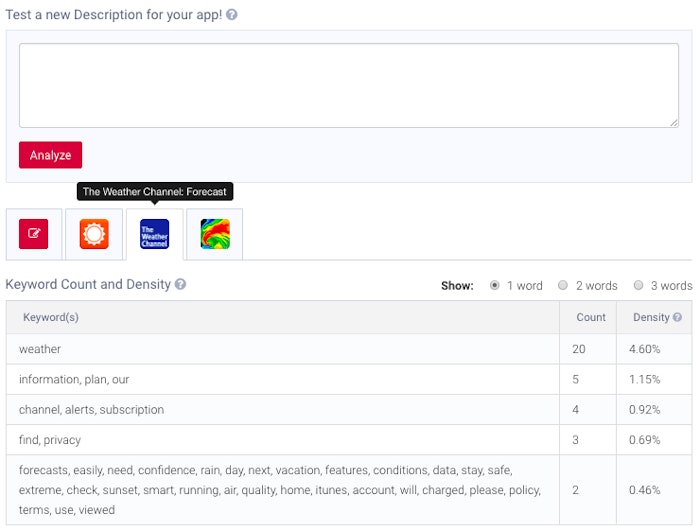Select the 1 word radio option
The image size is (700, 531).
(494, 285)
